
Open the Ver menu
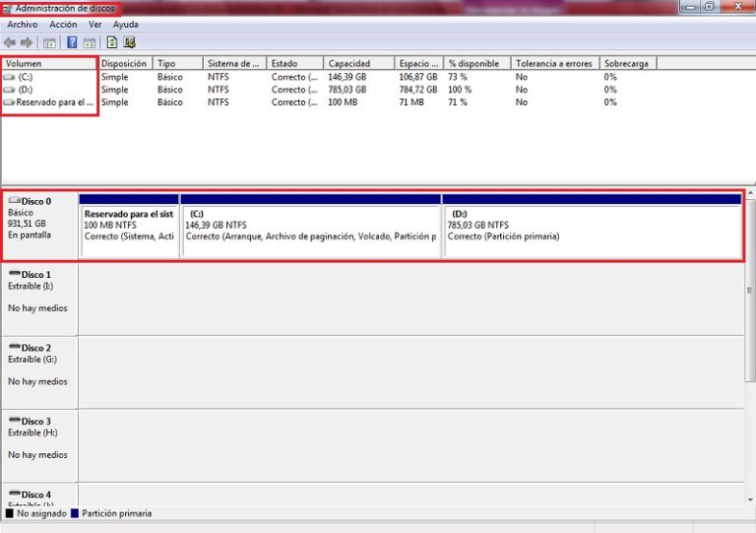[94, 24]
